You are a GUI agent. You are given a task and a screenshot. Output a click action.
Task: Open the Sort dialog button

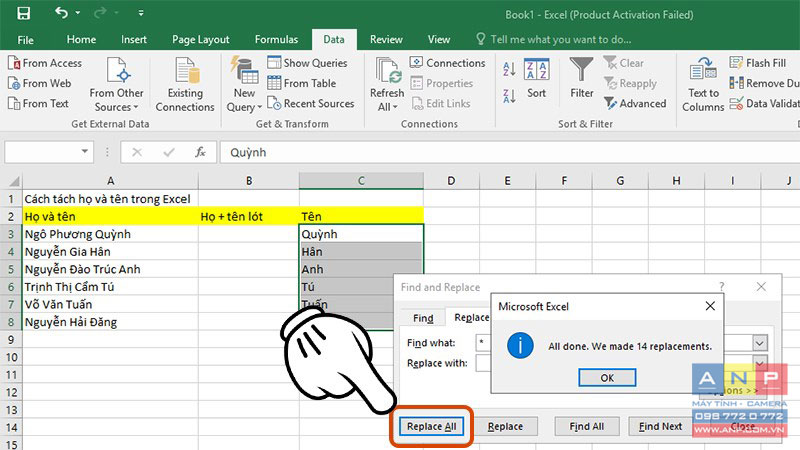[x=536, y=78]
